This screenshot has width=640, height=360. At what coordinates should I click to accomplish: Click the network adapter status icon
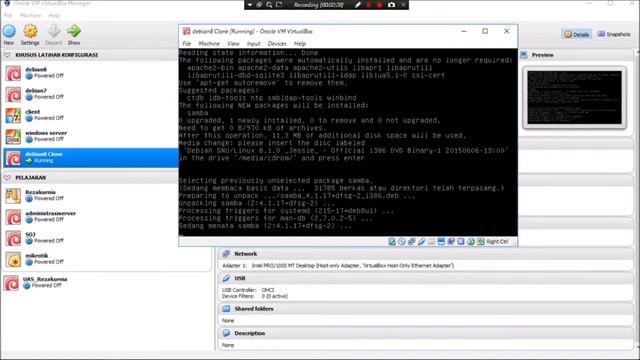(411, 242)
